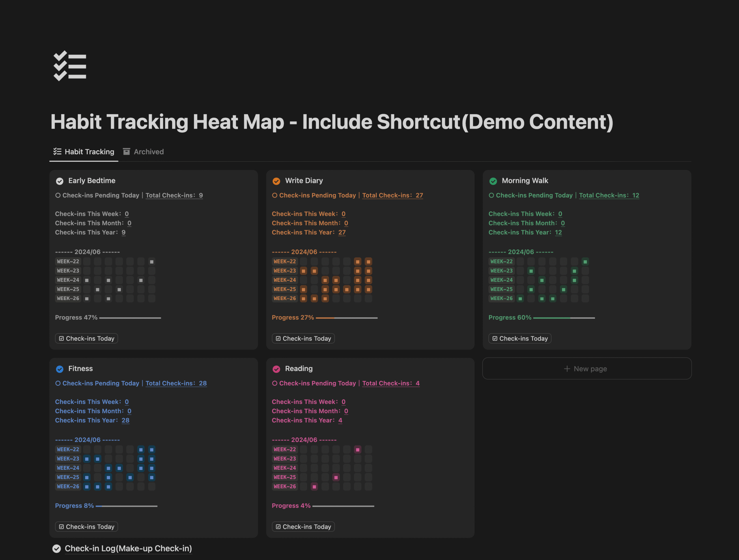
Task: Click the orange check icon for Write Diary
Action: click(x=276, y=181)
